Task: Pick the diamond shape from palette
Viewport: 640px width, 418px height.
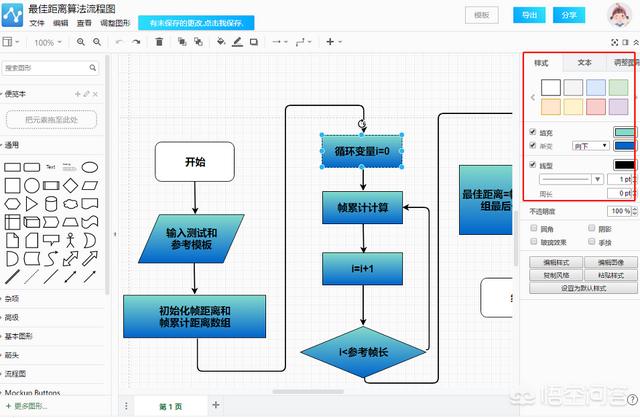Action: click(70, 185)
